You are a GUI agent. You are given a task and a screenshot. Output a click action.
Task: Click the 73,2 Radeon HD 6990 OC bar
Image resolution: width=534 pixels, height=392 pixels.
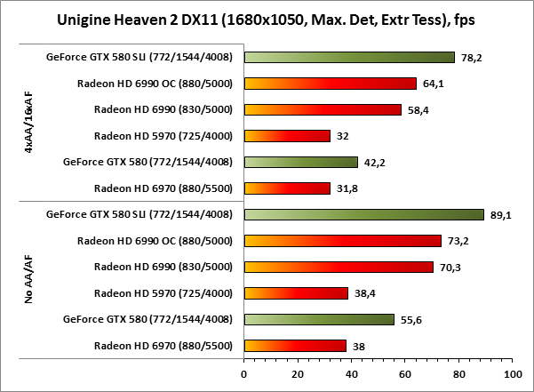342,241
